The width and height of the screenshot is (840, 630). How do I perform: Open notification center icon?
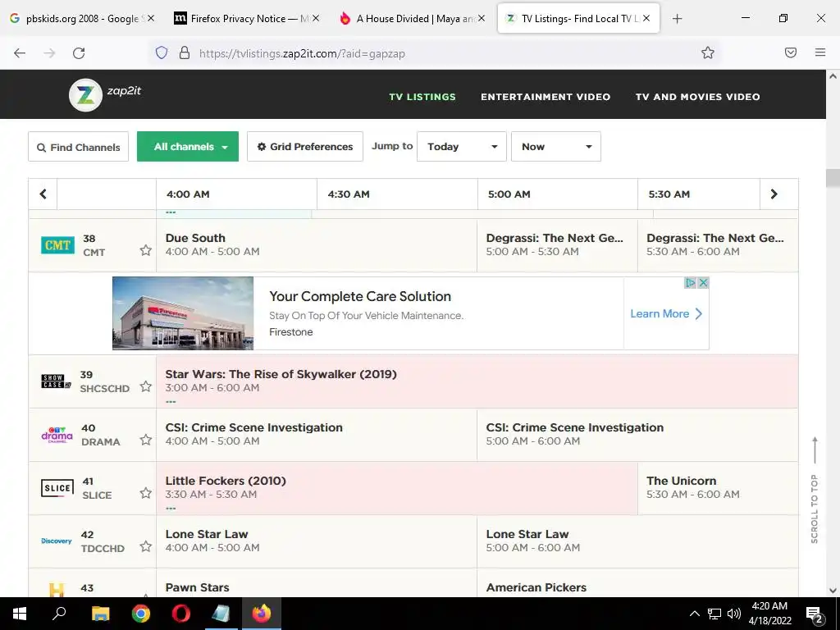tap(815, 614)
